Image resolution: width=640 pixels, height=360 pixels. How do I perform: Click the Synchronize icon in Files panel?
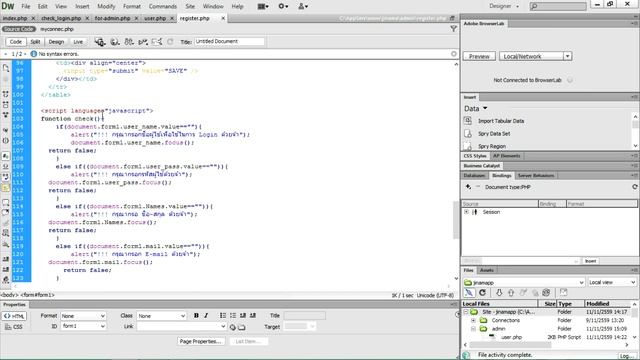coord(546,293)
